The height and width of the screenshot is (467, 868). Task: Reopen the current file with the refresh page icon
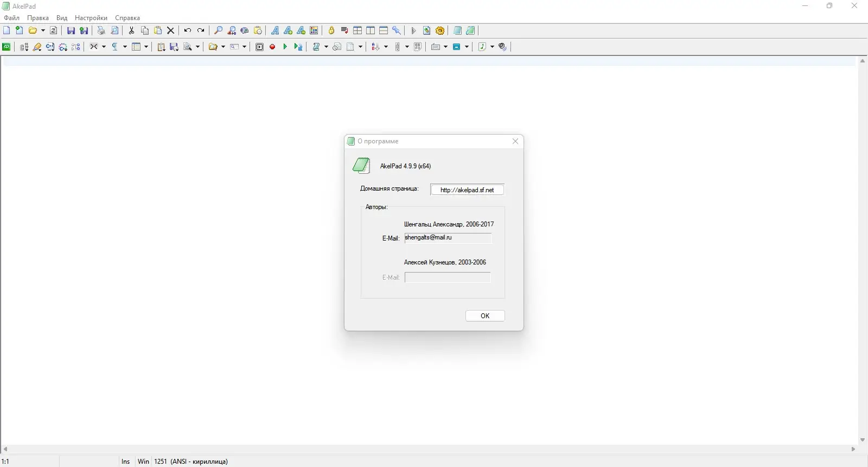click(54, 30)
